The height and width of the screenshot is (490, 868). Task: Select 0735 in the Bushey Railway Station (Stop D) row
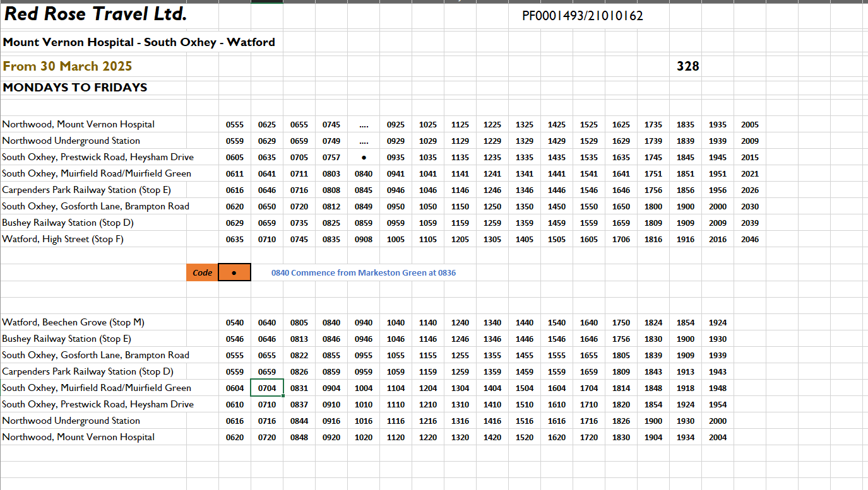coord(299,223)
